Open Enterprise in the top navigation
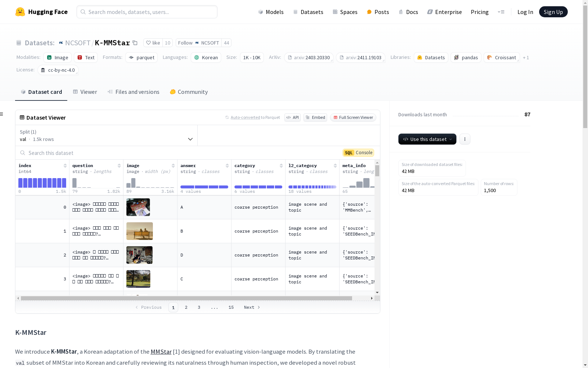Image resolution: width=588 pixels, height=368 pixels. [x=444, y=12]
